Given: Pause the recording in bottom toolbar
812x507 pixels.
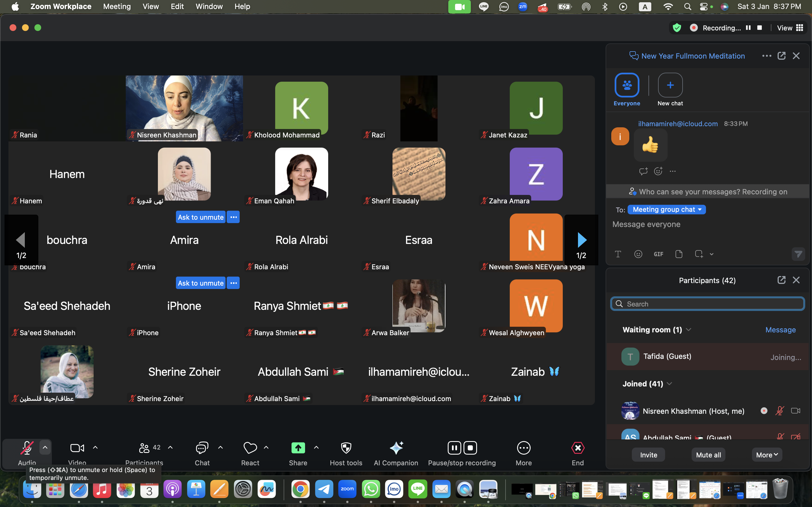Looking at the screenshot, I should (454, 448).
